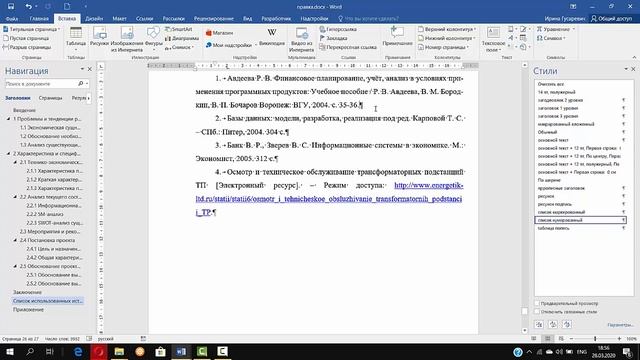Image resolution: width=640 pixels, height=360 pixels.
Task: Click the Style Inspector icon in the Styles pane
Action: point(553,324)
